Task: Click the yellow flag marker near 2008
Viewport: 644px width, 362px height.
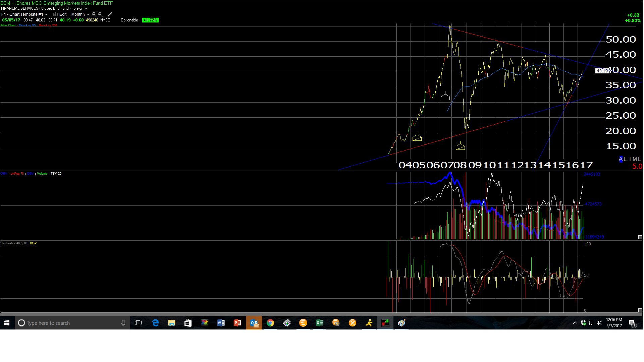Action: (460, 146)
